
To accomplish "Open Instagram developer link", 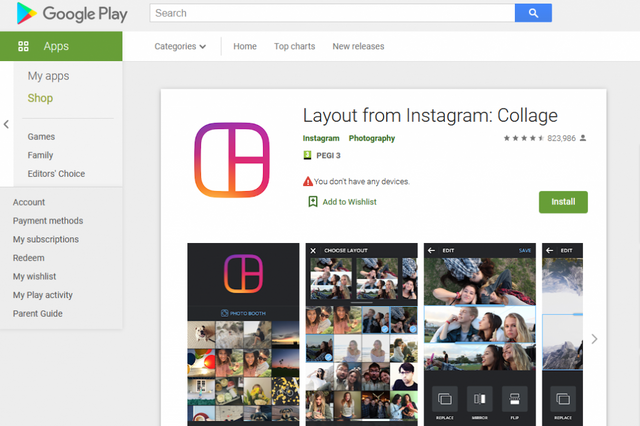I will pyautogui.click(x=321, y=138).
